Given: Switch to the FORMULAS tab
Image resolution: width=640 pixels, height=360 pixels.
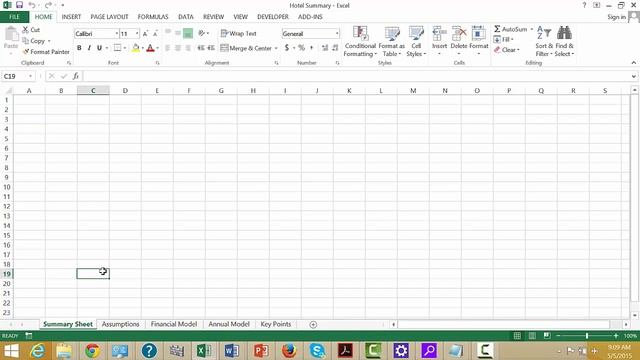Looking at the screenshot, I should 153,17.
